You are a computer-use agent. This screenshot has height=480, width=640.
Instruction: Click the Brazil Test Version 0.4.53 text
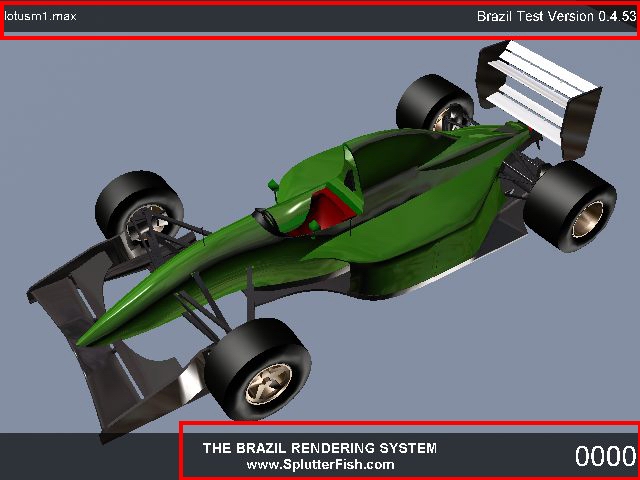556,16
